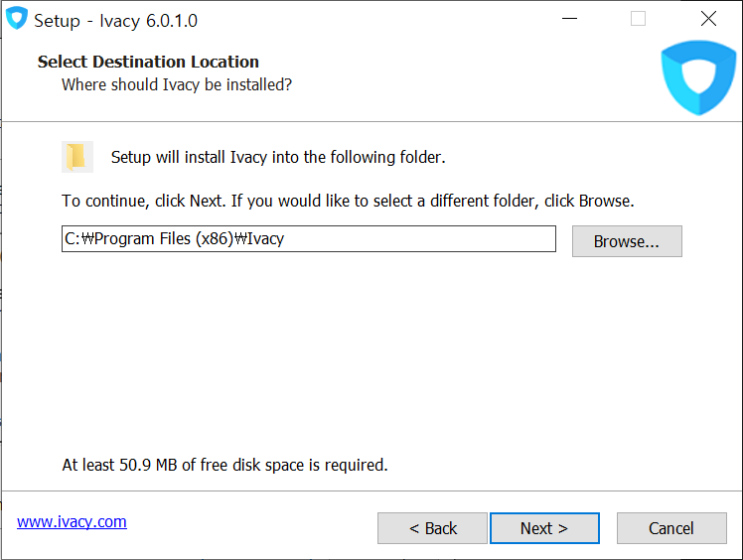Image resolution: width=743 pixels, height=560 pixels.
Task: Click 'Where should Ivacy be installed?' text
Action: pos(177,84)
